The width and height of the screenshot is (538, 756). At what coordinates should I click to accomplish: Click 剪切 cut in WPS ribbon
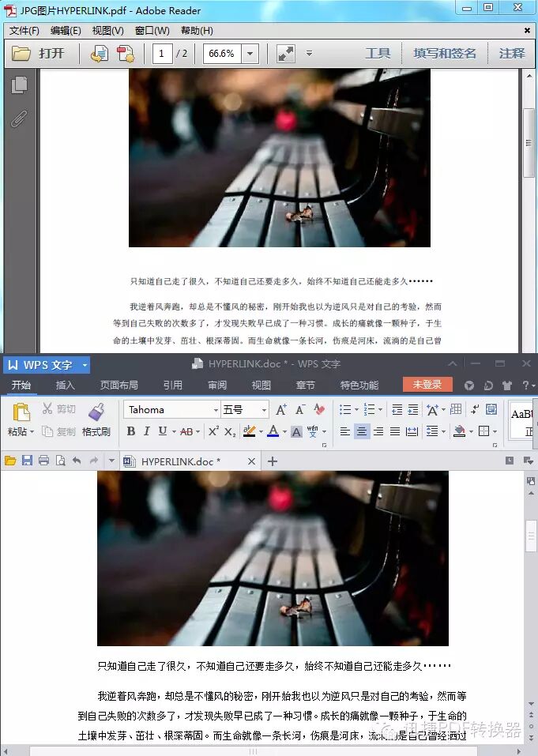[58, 409]
